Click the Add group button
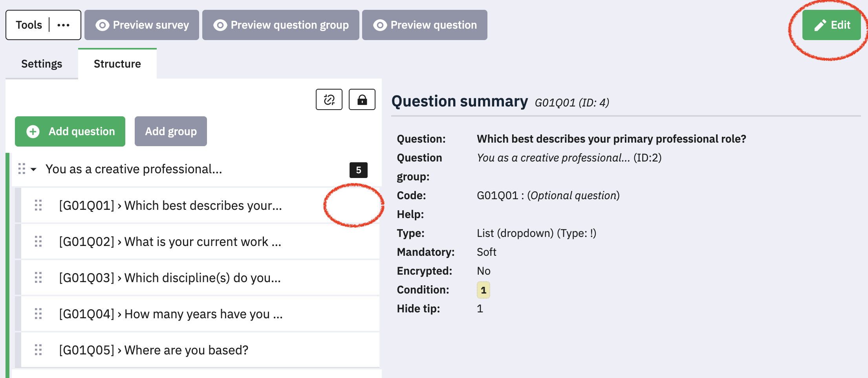868x378 pixels. pos(170,131)
